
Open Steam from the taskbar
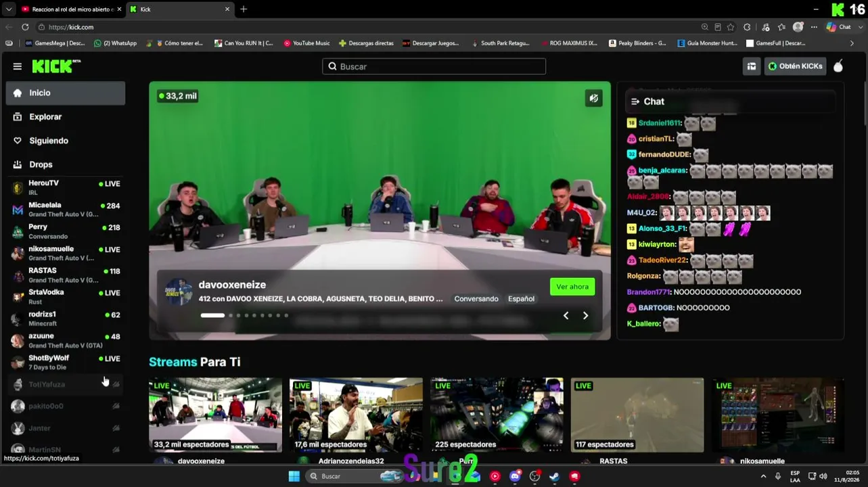(554, 476)
